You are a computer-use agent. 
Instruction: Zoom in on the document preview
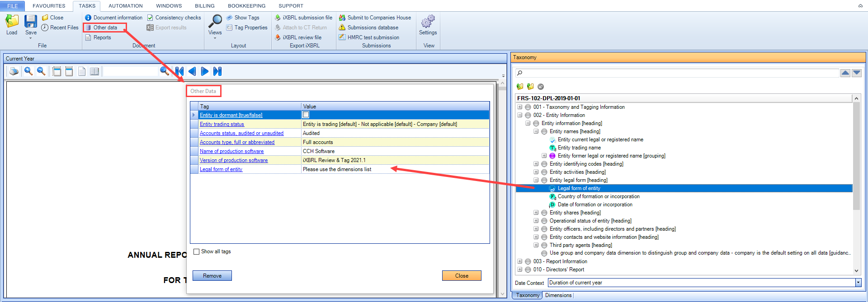tap(28, 71)
